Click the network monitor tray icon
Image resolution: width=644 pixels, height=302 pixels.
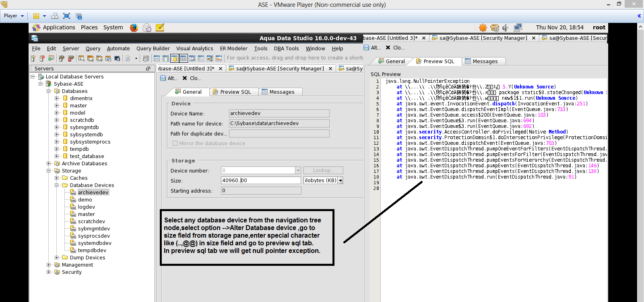click(518, 27)
